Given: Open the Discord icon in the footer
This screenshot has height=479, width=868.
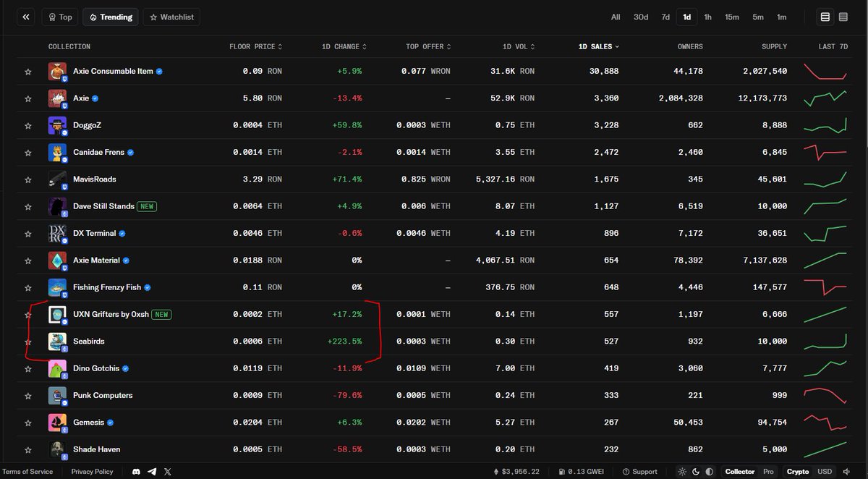Looking at the screenshot, I should (136, 471).
